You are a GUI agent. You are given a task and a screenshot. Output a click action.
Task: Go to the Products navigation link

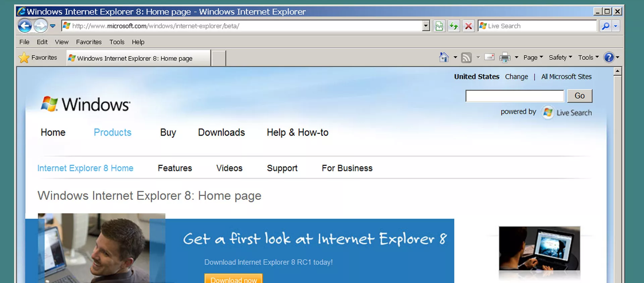[112, 132]
